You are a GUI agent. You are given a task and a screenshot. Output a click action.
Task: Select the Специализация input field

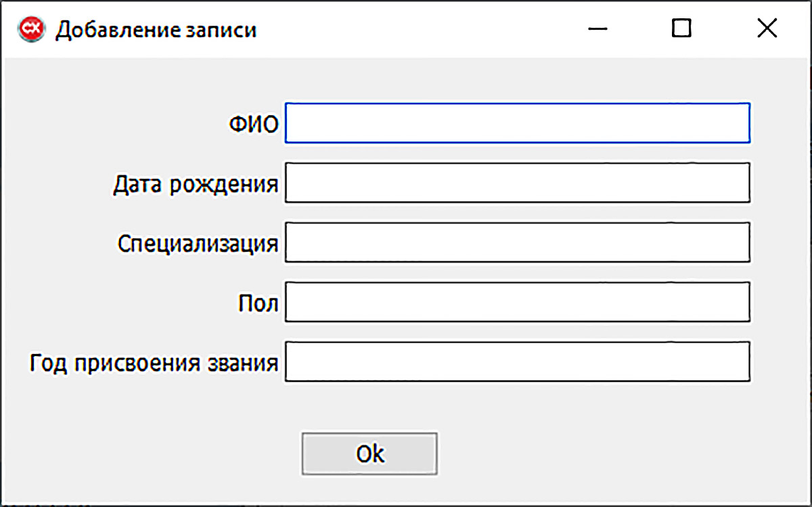(518, 242)
